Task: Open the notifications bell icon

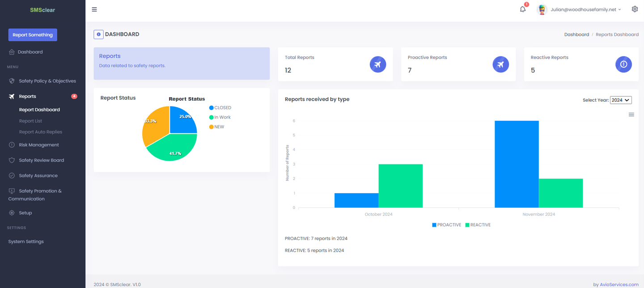Action: point(522,9)
